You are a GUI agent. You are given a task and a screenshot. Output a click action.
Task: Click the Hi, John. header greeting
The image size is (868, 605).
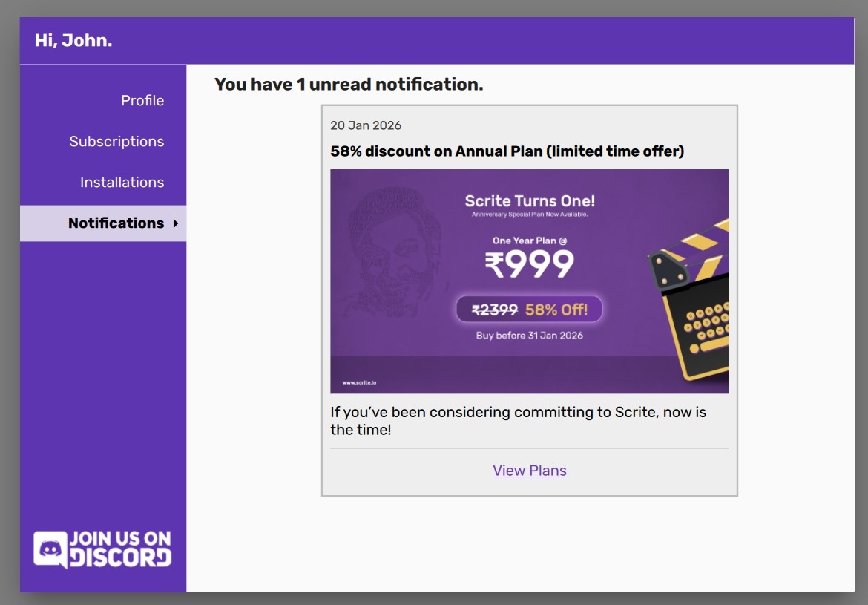73,41
